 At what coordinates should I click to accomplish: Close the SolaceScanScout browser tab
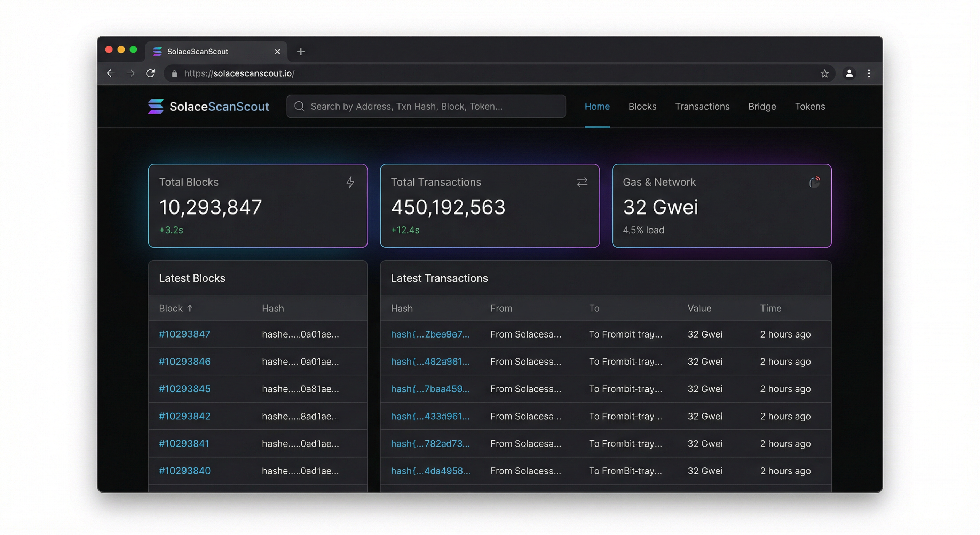[x=277, y=52]
